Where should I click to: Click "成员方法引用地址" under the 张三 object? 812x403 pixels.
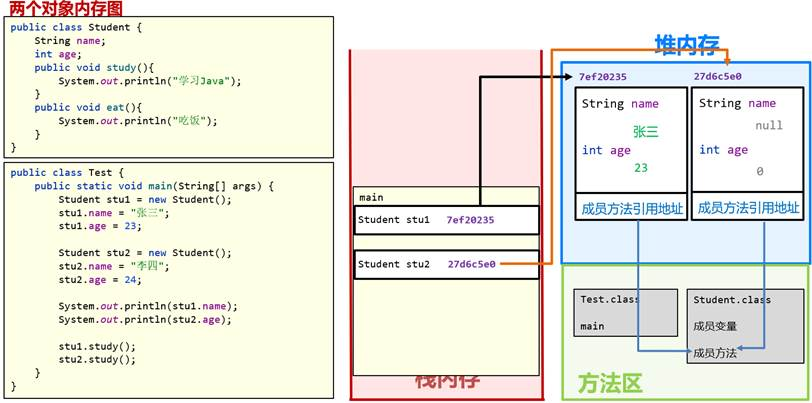632,209
